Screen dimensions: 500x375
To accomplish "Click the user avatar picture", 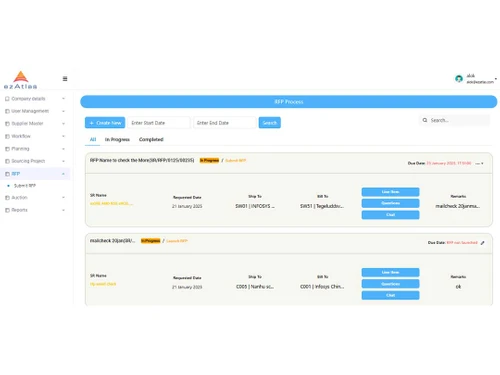I will (459, 79).
